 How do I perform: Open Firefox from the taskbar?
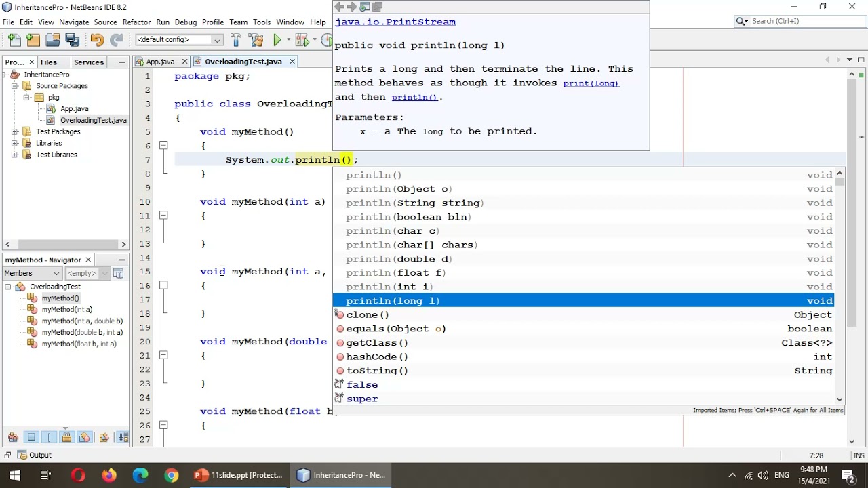108,475
